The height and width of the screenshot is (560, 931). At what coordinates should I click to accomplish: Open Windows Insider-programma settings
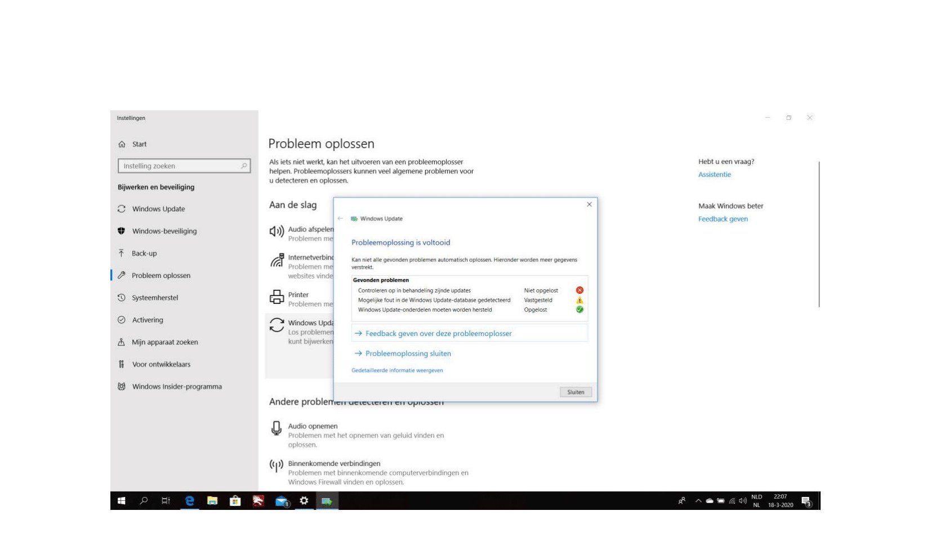pyautogui.click(x=177, y=387)
